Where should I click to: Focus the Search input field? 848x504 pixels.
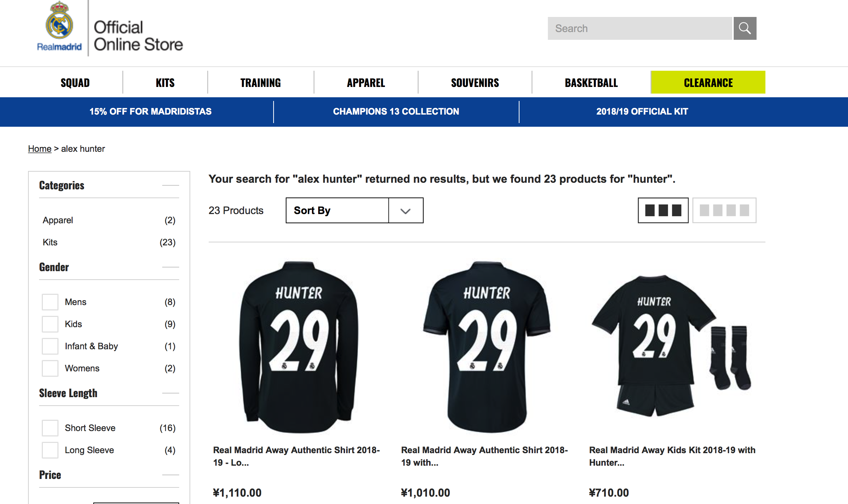pos(640,28)
